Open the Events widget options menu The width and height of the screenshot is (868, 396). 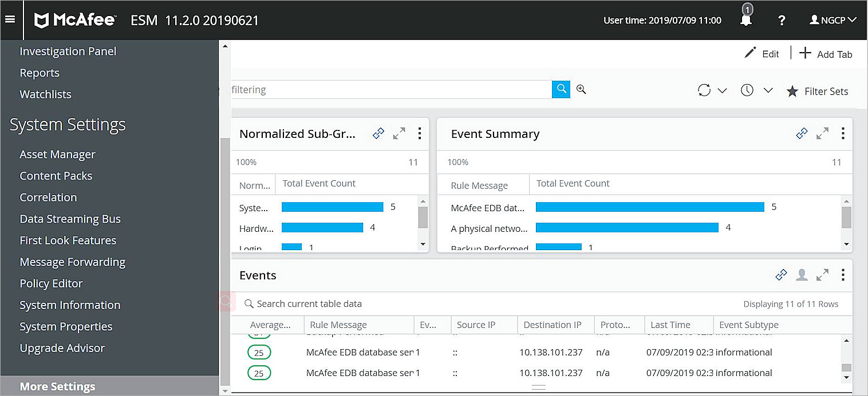[843, 275]
